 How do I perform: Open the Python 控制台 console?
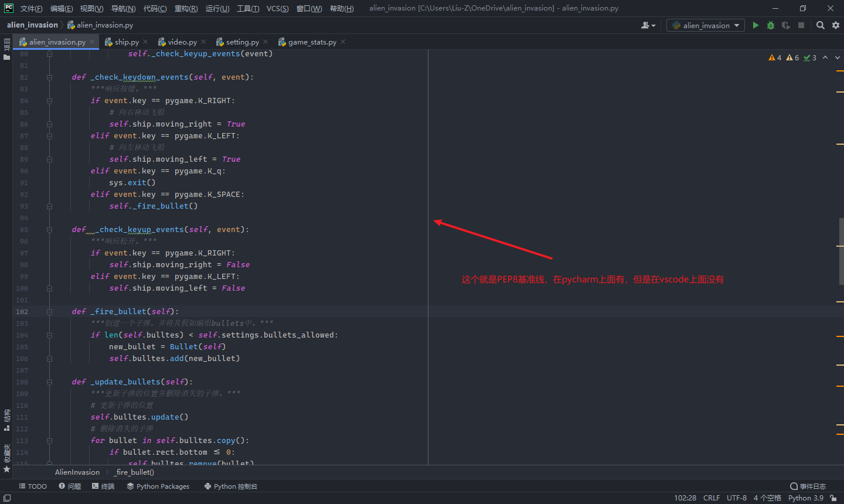click(x=230, y=486)
